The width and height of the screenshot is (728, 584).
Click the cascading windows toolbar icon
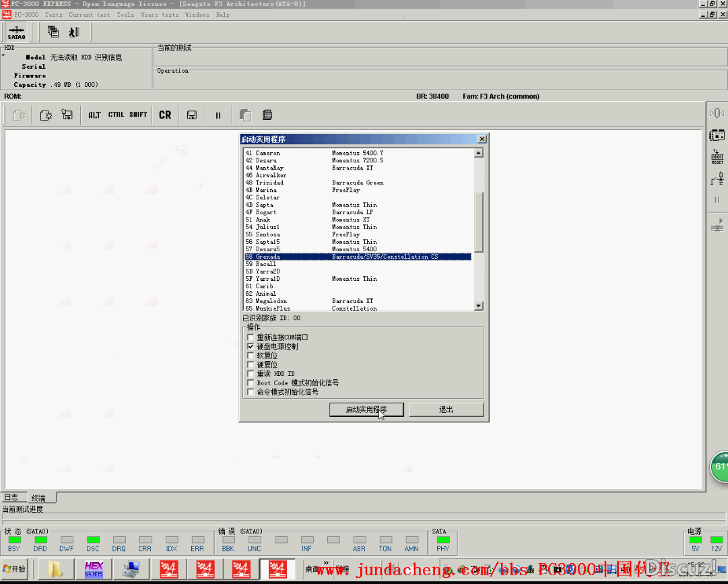click(x=53, y=32)
